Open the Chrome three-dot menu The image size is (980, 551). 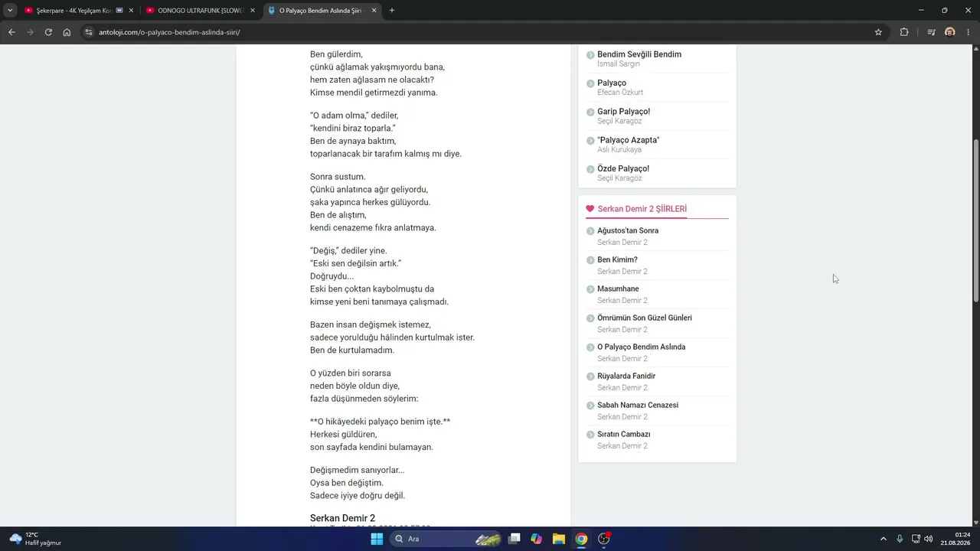point(969,32)
